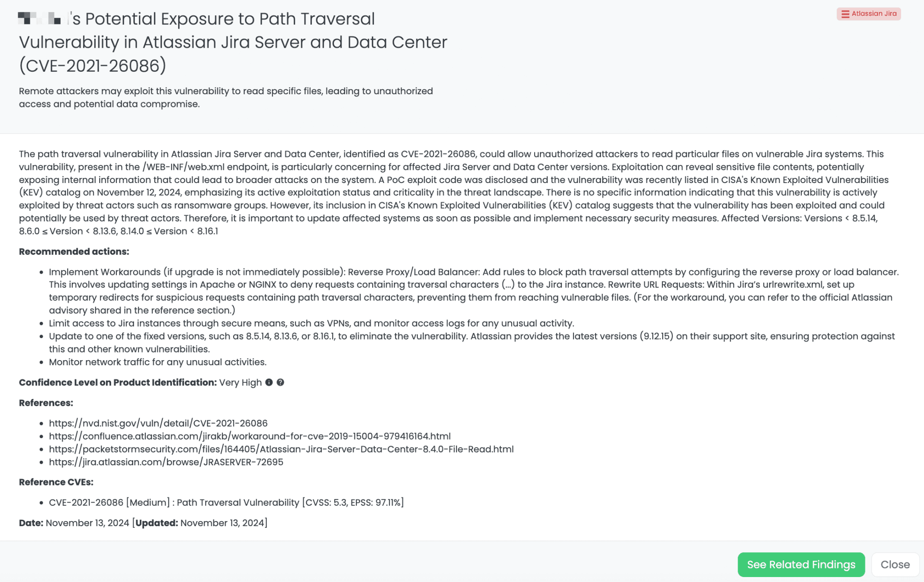Open the jira.atlassian.com JRASERVER-72695 link
This screenshot has width=924, height=582.
pyautogui.click(x=166, y=462)
